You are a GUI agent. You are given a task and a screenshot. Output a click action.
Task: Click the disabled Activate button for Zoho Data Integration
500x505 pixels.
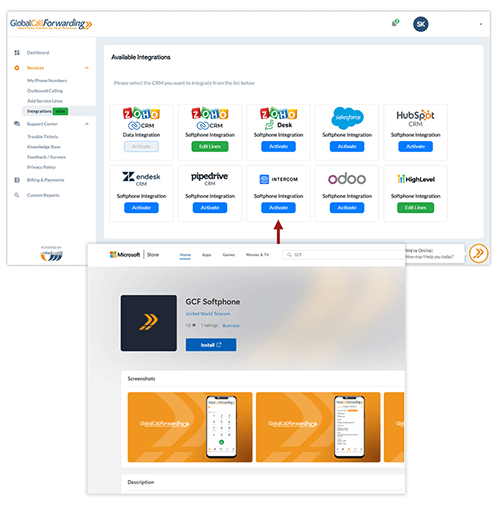tap(141, 146)
